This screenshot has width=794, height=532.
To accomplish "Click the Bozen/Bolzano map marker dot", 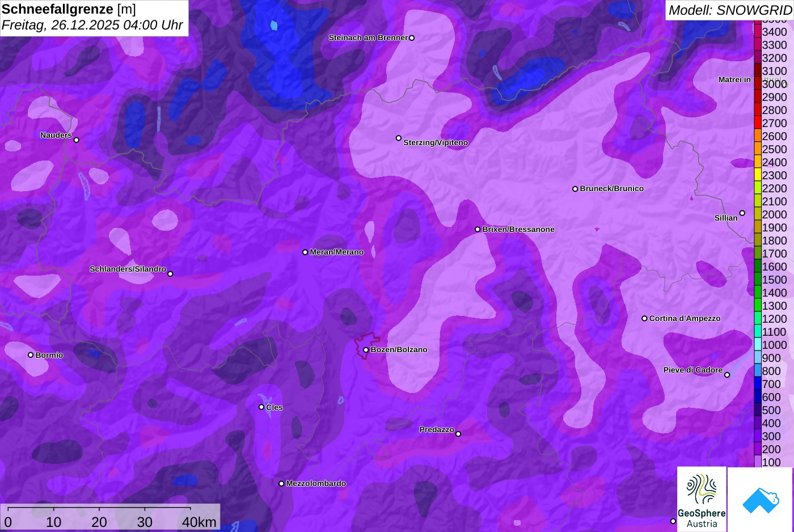I will pos(366,350).
